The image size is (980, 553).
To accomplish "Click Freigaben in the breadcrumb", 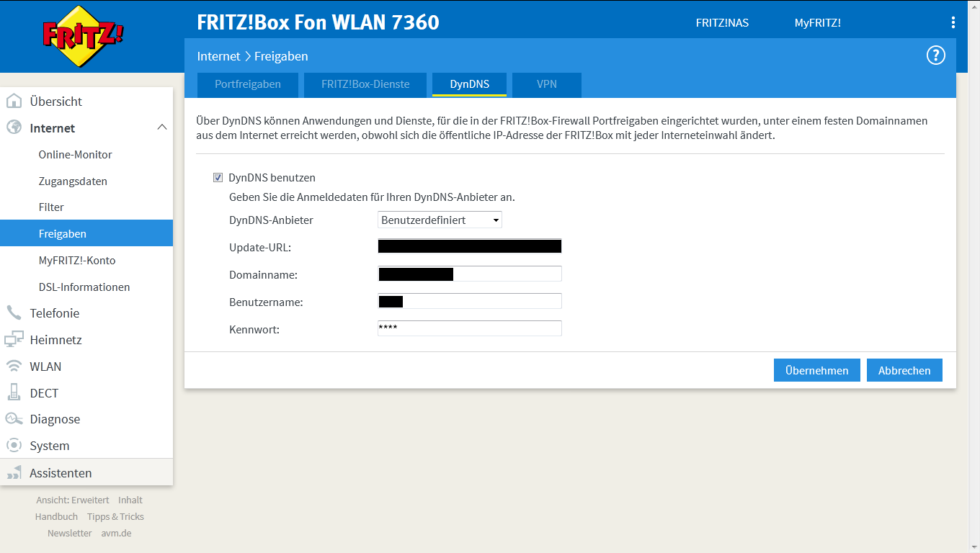I will click(x=281, y=55).
